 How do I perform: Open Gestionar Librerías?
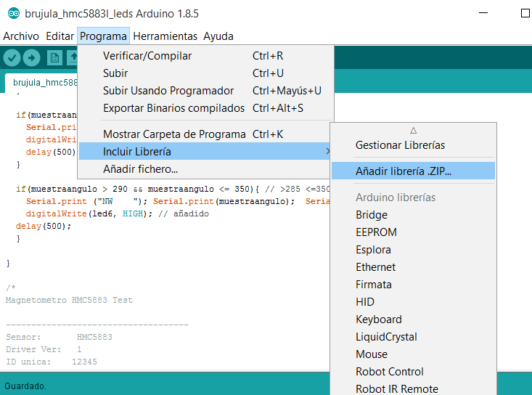400,145
